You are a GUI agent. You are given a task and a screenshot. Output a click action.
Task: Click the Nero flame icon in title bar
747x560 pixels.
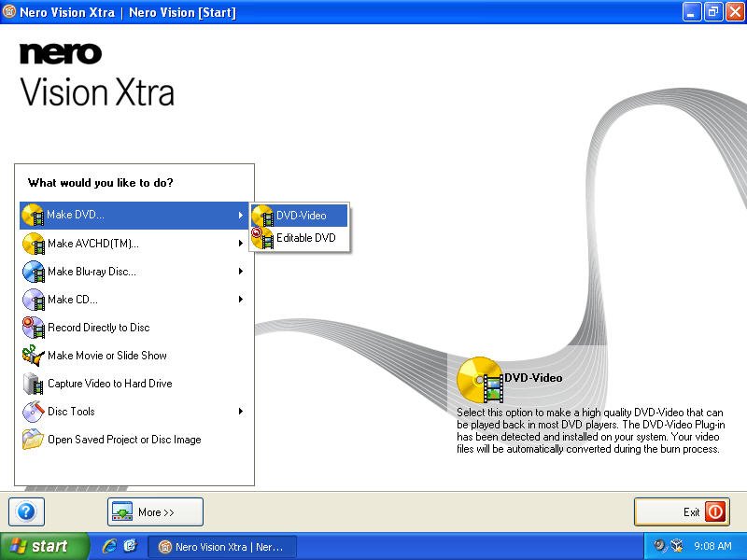click(9, 11)
